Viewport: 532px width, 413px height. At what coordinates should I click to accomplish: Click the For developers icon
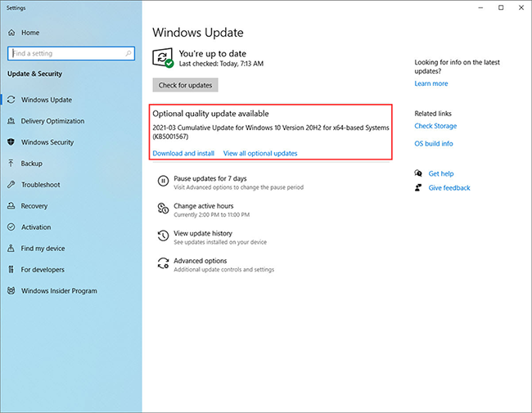click(11, 270)
